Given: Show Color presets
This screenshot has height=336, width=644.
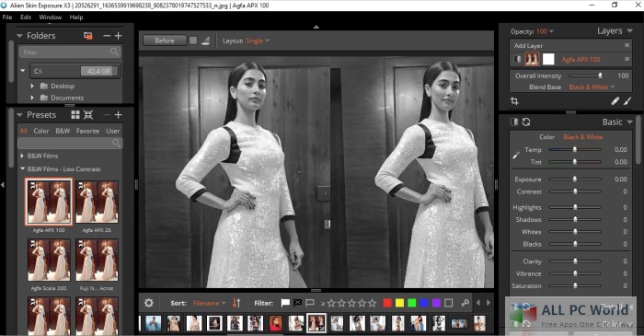Looking at the screenshot, I should pos(41,131).
